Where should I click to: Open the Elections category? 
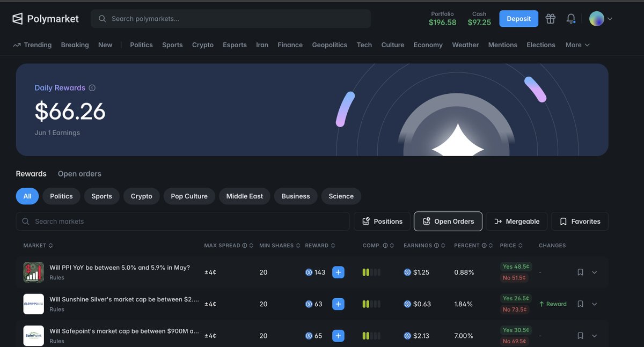541,45
